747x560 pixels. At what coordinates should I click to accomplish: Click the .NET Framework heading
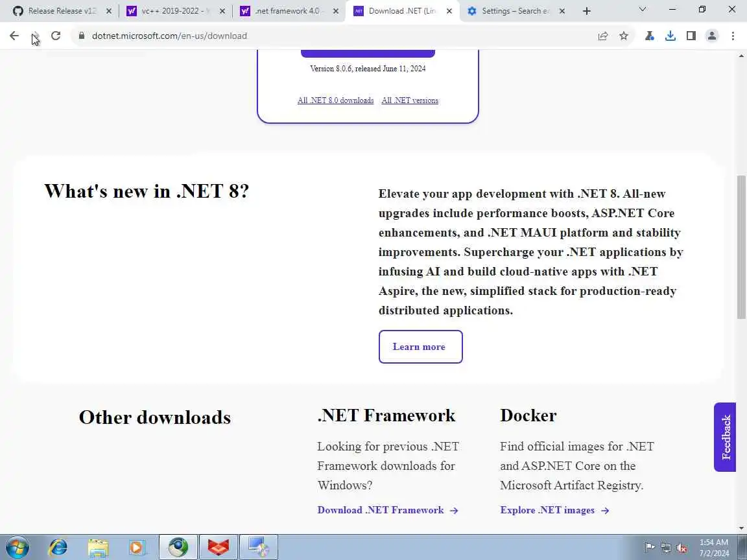pyautogui.click(x=386, y=415)
